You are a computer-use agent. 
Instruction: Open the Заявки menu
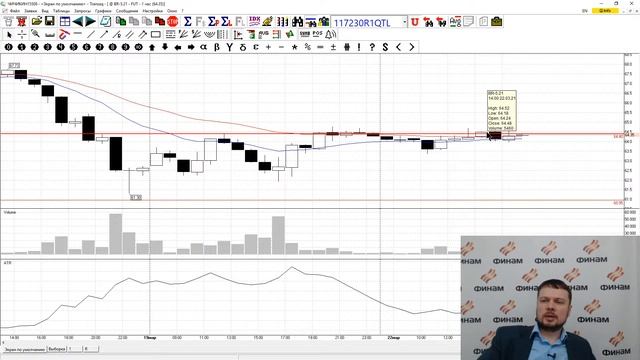(31, 11)
